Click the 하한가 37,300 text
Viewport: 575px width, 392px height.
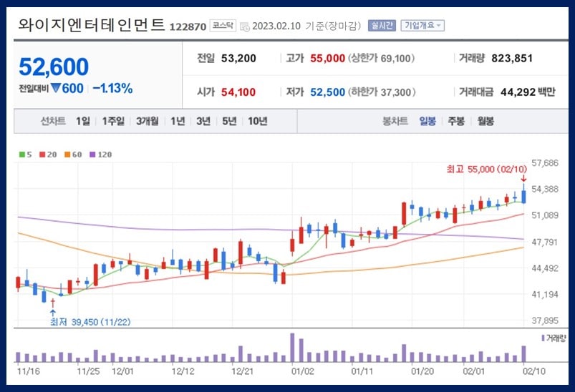pyautogui.click(x=382, y=92)
